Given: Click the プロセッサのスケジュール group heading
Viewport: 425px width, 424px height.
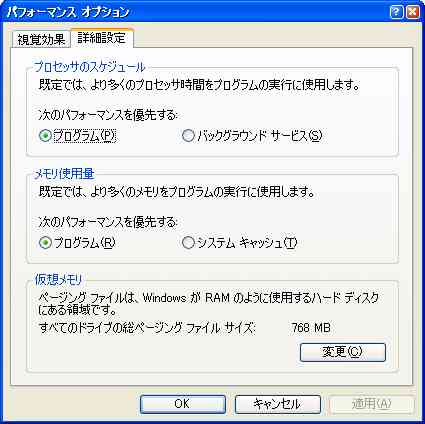Looking at the screenshot, I should click(x=90, y=67).
